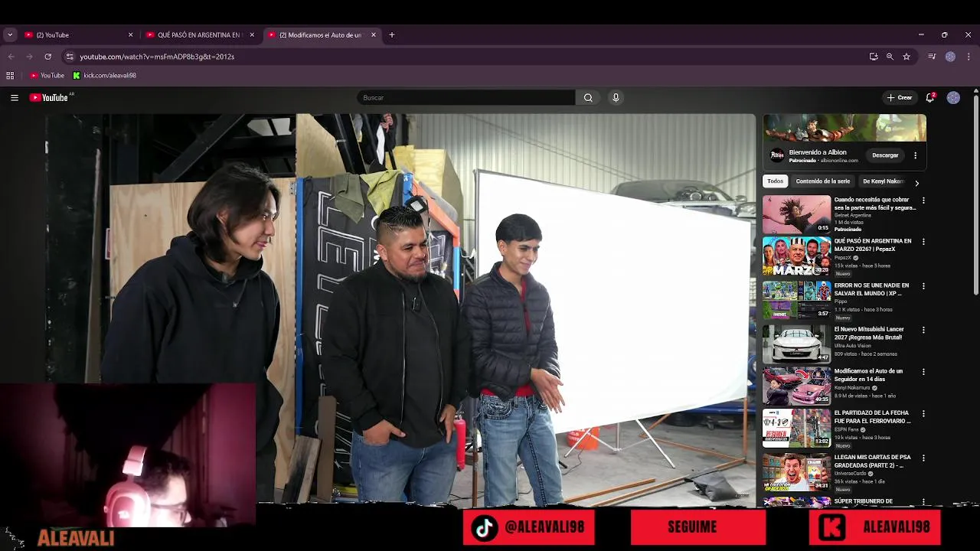Click the Ultra Auto Vision channel name
The image size is (980, 551).
854,346
